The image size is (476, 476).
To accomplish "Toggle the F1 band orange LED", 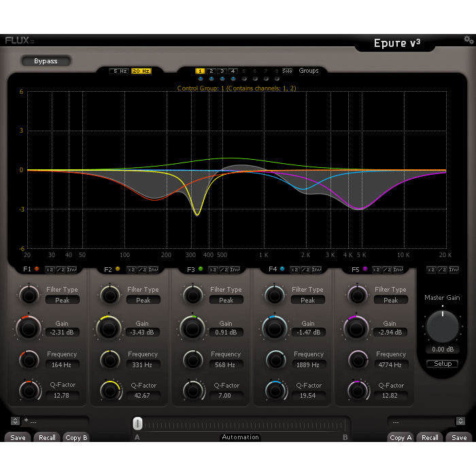I will (37, 269).
